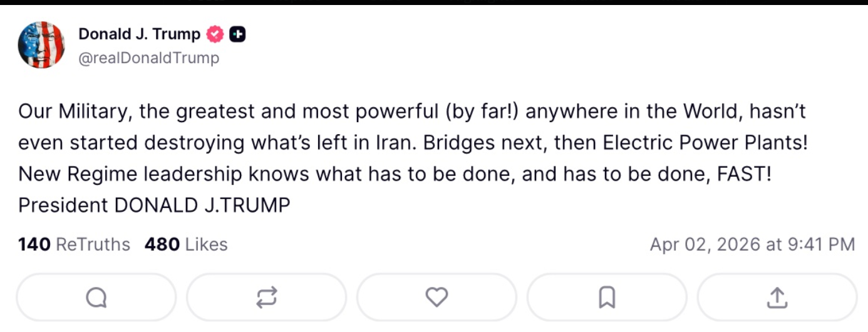
Task: Open the profile avatar picture
Action: pyautogui.click(x=41, y=44)
